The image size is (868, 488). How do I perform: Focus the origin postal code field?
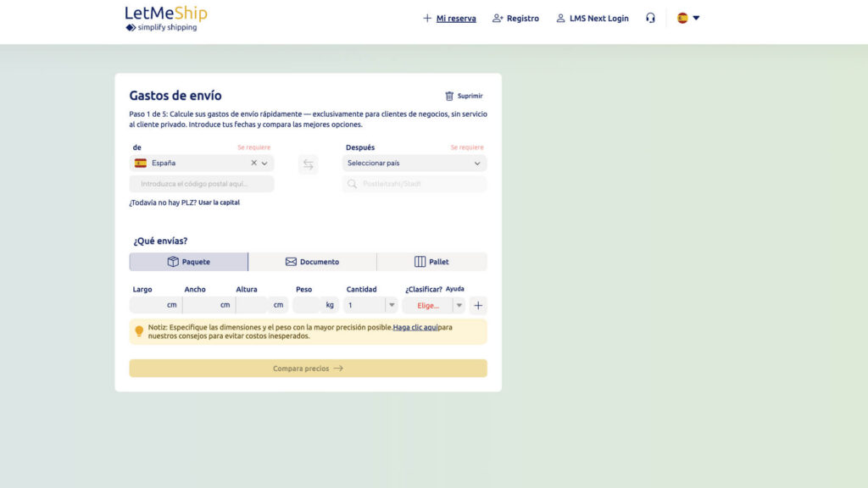click(202, 184)
